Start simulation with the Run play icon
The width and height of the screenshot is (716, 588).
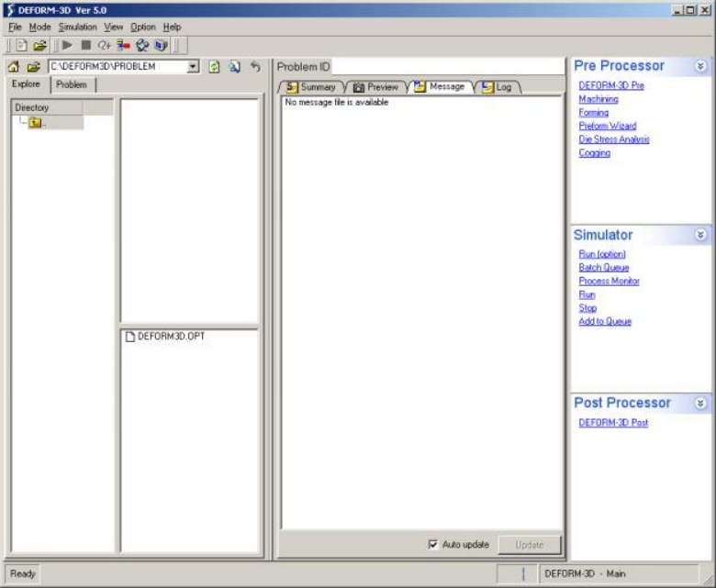68,45
